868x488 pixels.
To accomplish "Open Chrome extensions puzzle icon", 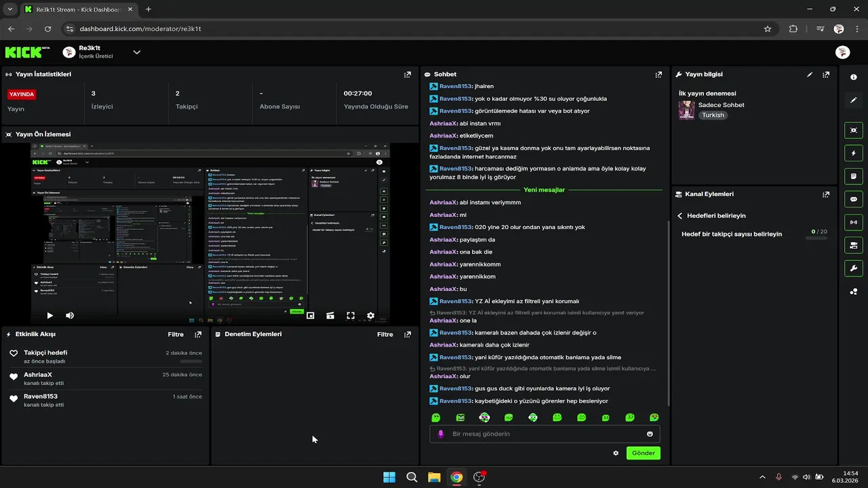I will 793,29.
